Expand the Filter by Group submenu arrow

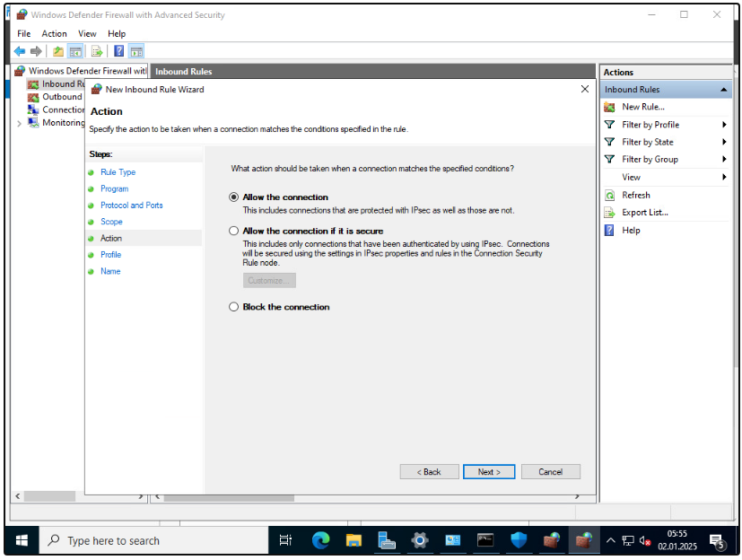(x=724, y=160)
